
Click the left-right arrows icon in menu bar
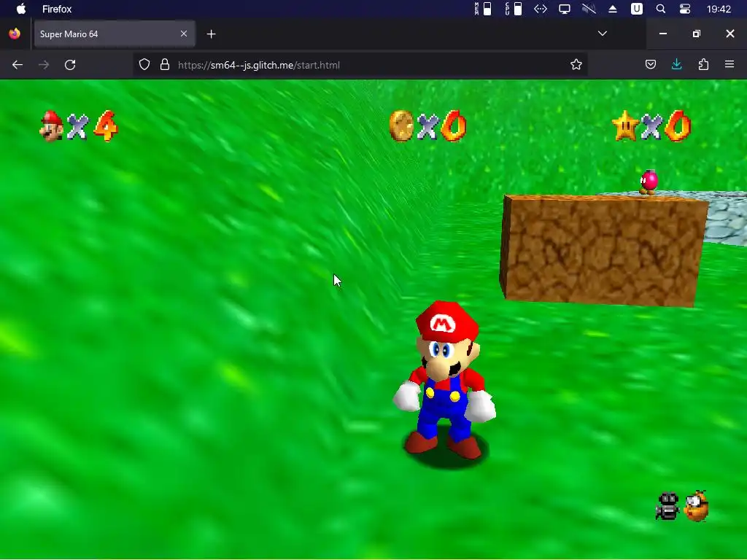pos(541,9)
